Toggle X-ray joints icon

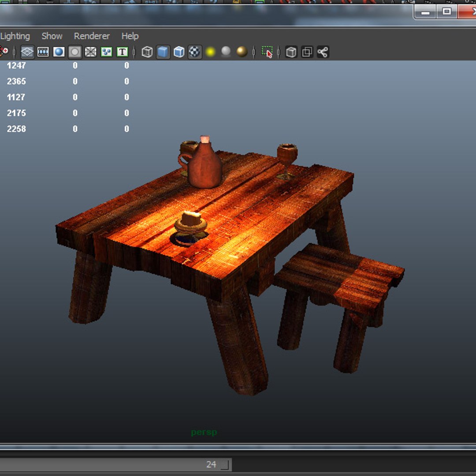click(323, 52)
